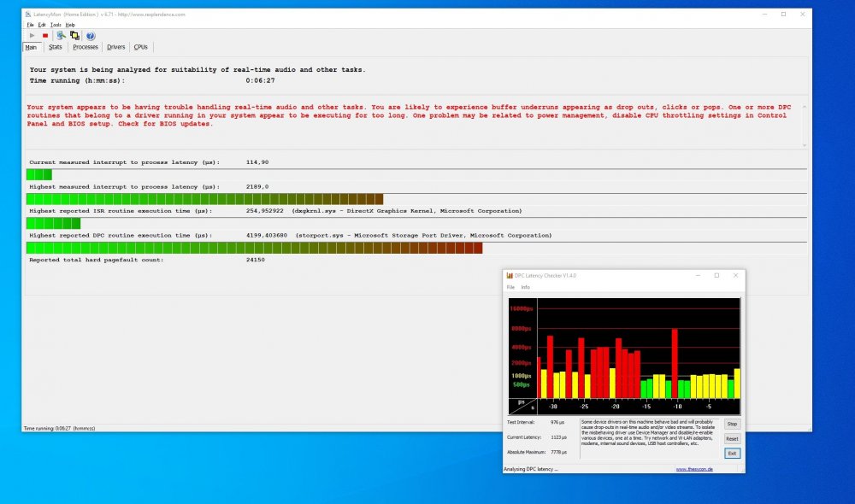Stop monitoring with the red square icon
Viewport: 855px width, 504px height.
[x=45, y=35]
